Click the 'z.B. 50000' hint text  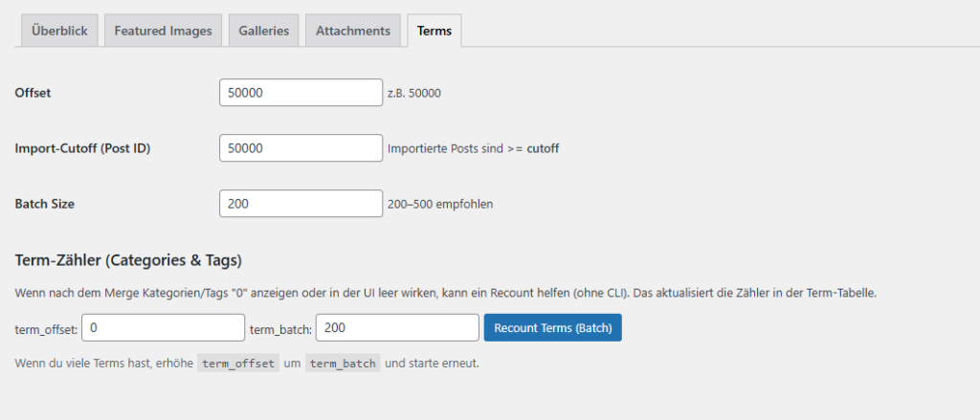tap(414, 94)
